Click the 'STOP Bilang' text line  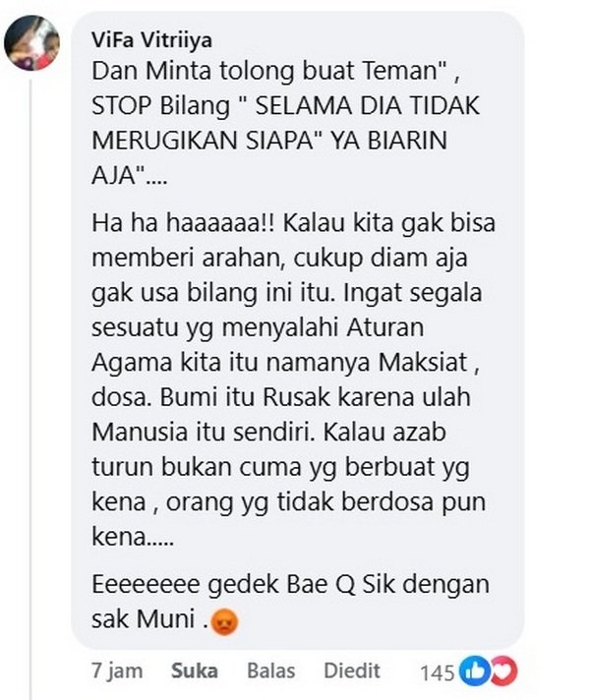click(x=285, y=106)
